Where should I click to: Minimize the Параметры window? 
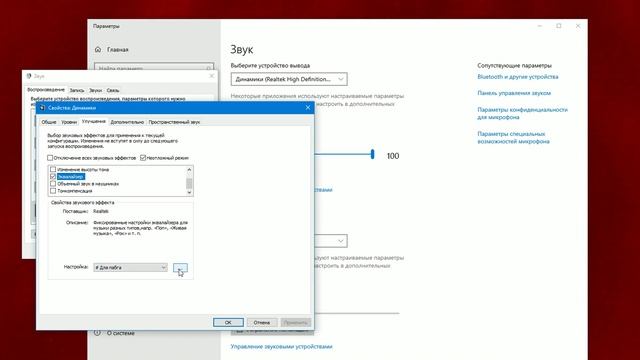[540, 26]
